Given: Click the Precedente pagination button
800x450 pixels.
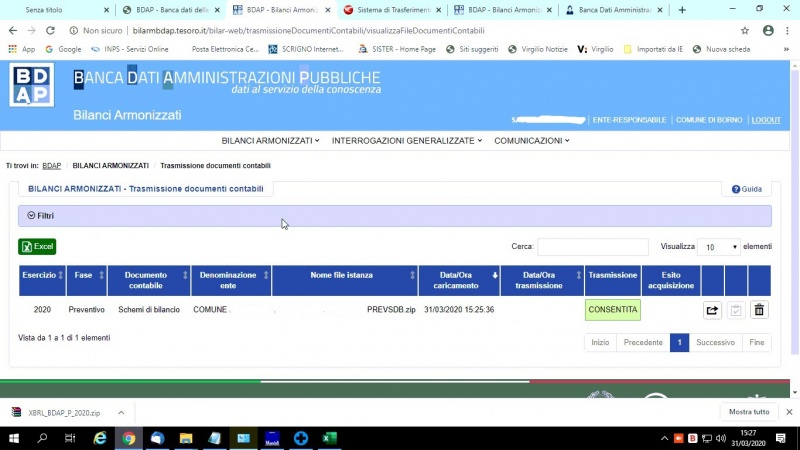Looking at the screenshot, I should click(x=643, y=342).
